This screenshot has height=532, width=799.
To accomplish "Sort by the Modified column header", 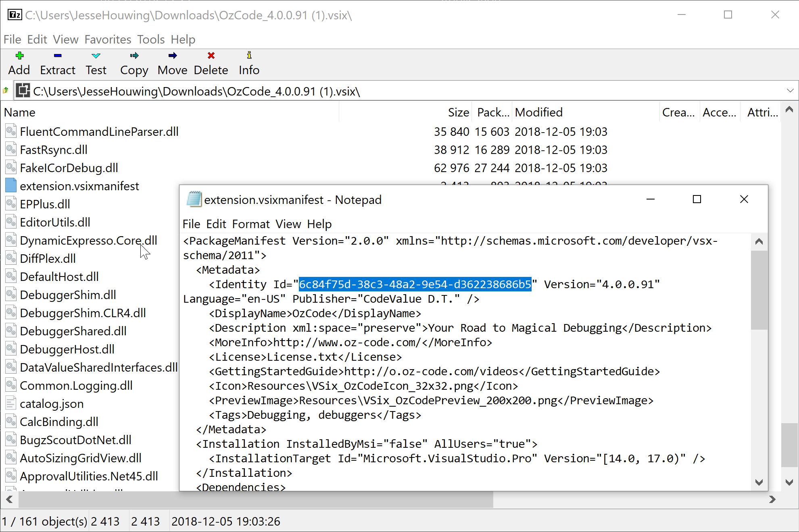I will click(538, 112).
